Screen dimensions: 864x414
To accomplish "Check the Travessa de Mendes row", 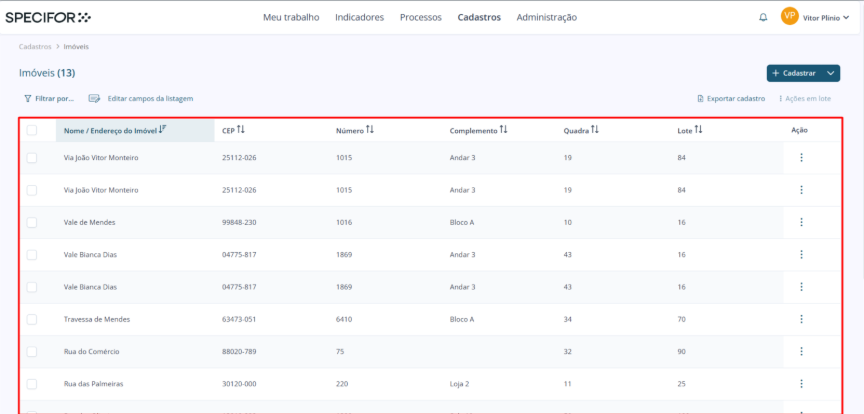I will point(32,319).
